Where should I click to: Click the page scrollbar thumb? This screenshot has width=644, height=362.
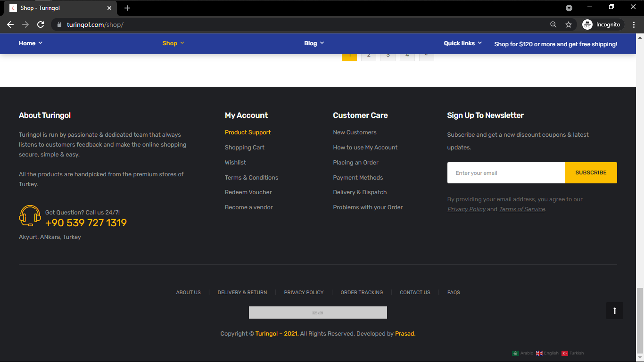tap(640, 320)
